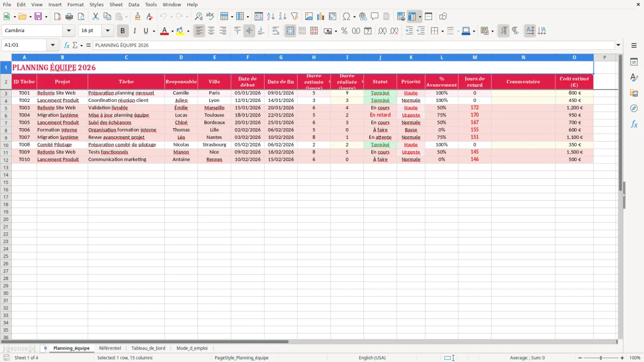Image resolution: width=644 pixels, height=362 pixels.
Task: Apply the red font color swatch
Action: click(x=164, y=31)
